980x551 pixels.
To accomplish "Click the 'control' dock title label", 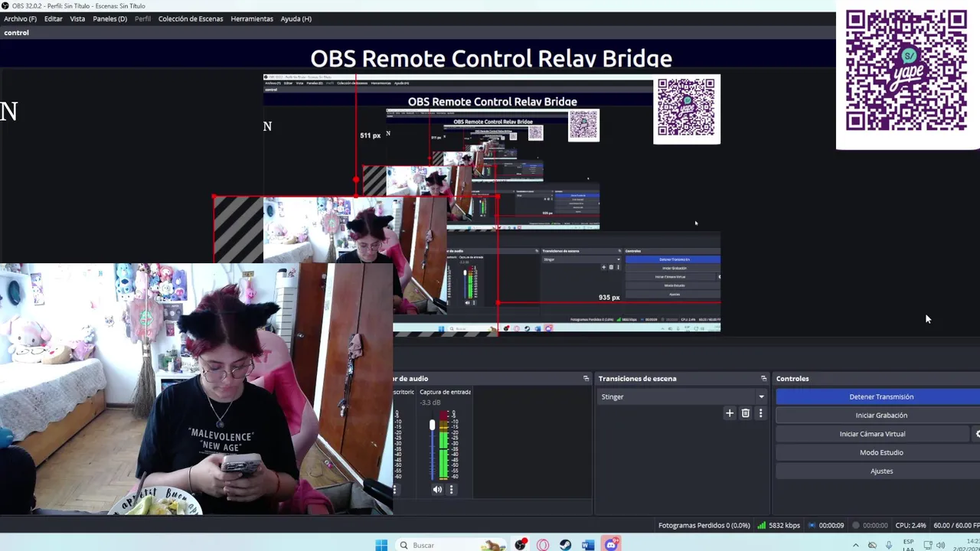I will point(16,33).
